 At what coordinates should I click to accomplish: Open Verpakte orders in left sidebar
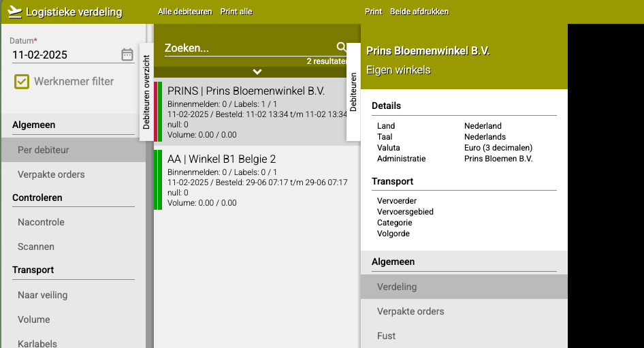[x=74, y=174]
